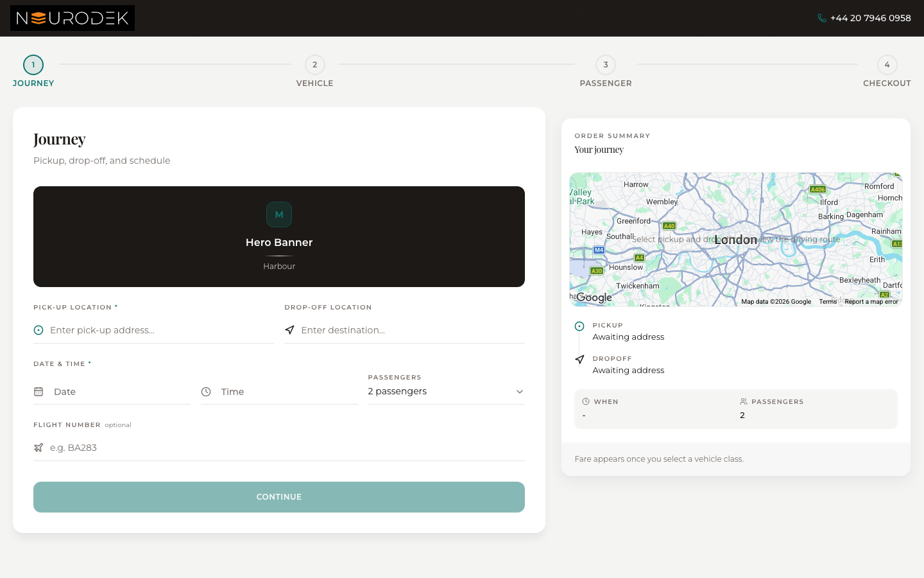Click the A40 road marker on map

tap(669, 226)
